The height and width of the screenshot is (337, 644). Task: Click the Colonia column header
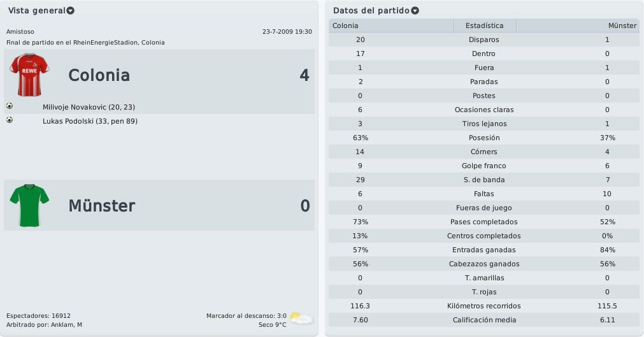391,25
